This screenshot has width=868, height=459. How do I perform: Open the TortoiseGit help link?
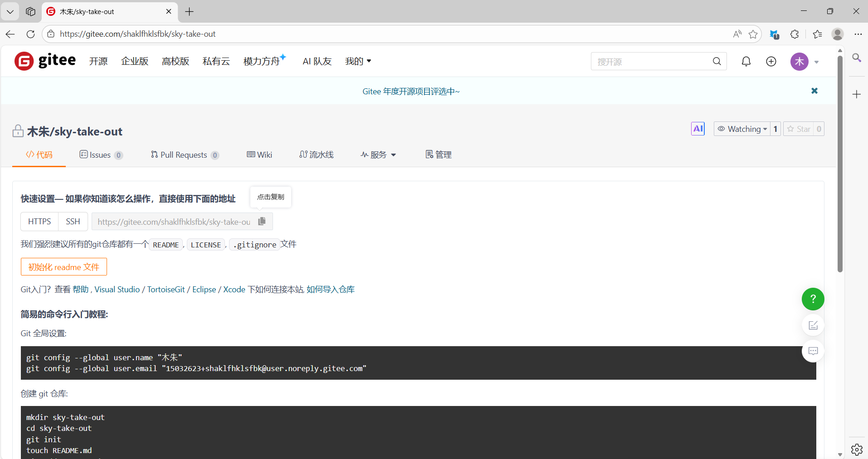click(166, 290)
